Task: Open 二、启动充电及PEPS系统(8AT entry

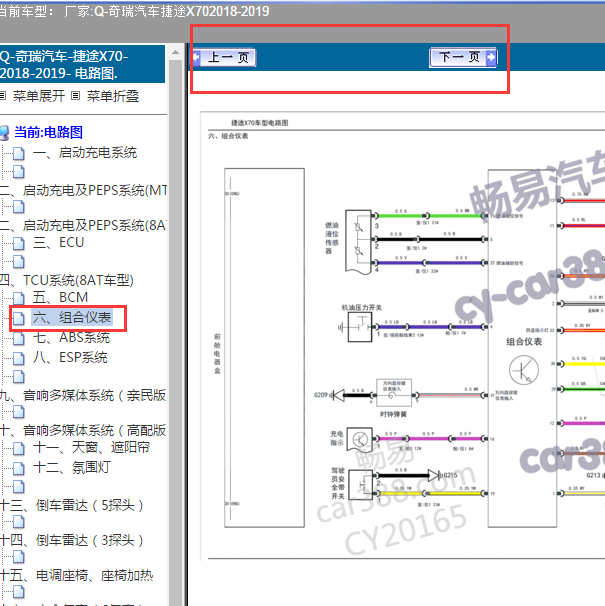Action: (83, 225)
